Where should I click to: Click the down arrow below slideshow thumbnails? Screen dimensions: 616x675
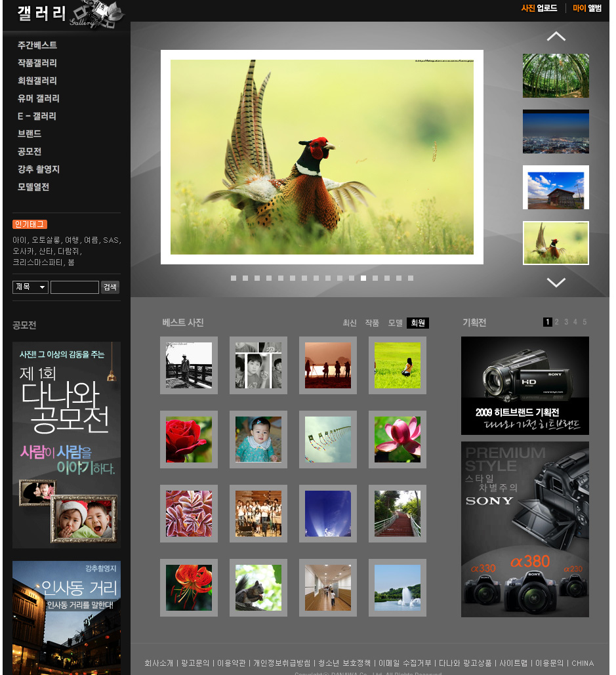pyautogui.click(x=556, y=282)
